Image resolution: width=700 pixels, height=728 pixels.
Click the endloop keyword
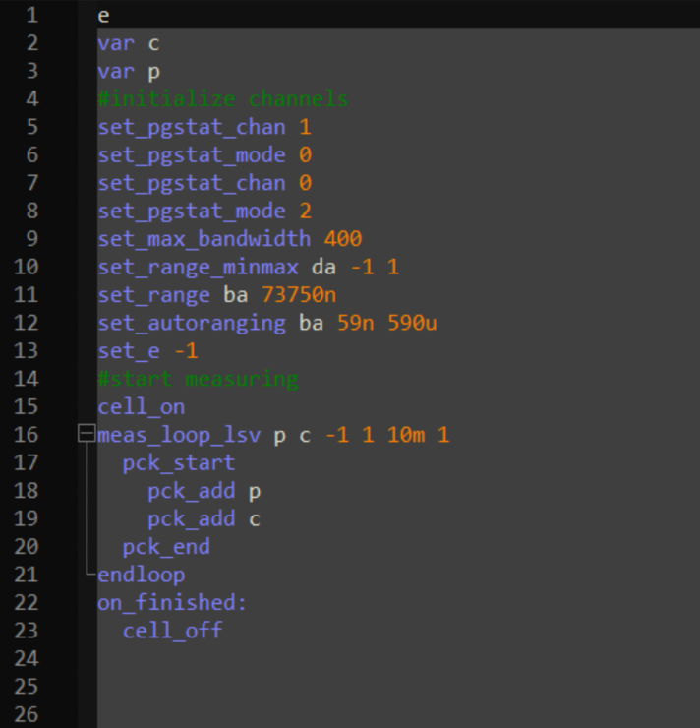pyautogui.click(x=142, y=575)
